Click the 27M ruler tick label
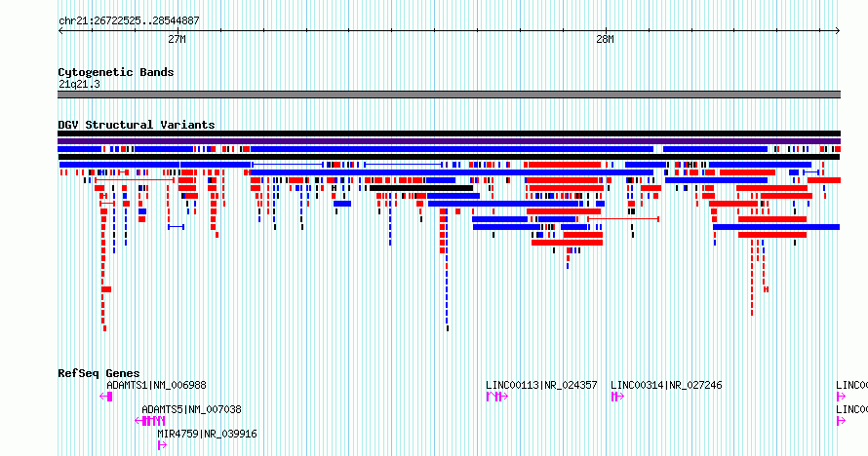Image resolution: width=868 pixels, height=456 pixels. pyautogui.click(x=177, y=39)
